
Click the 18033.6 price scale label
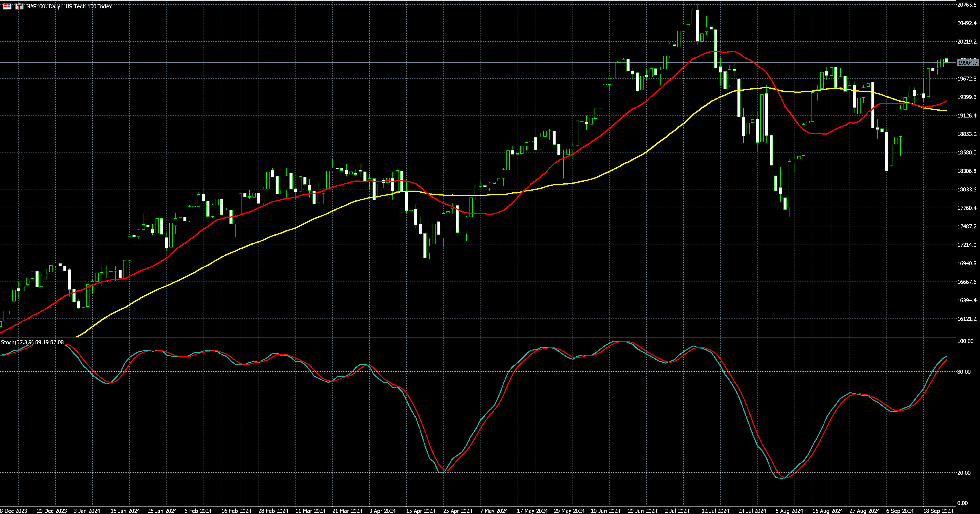coord(967,190)
